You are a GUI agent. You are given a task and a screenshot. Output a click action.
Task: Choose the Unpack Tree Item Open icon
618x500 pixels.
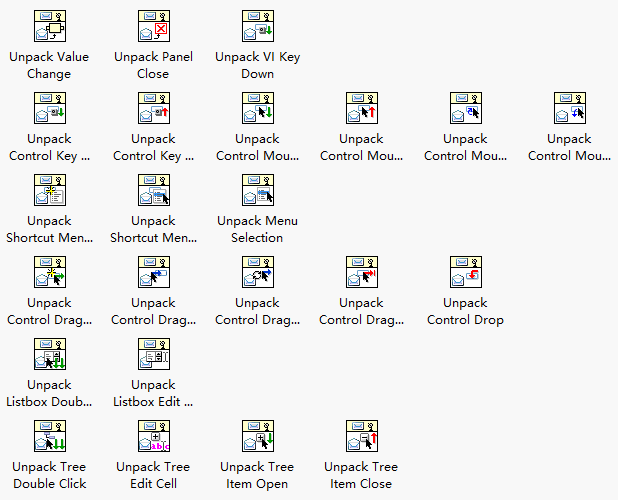[258, 436]
